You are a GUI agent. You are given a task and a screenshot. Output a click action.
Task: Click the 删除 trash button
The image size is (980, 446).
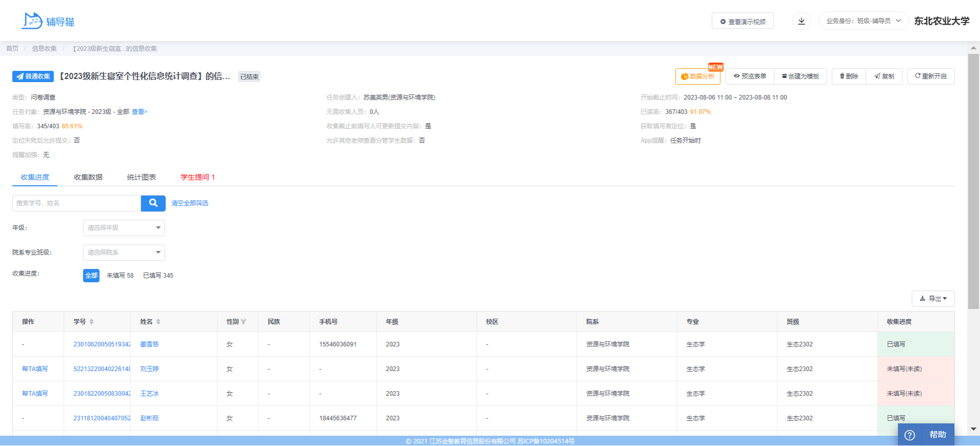849,76
